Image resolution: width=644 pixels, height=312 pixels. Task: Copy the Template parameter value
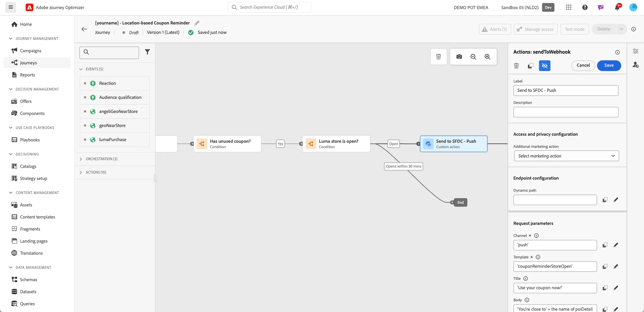(x=605, y=266)
